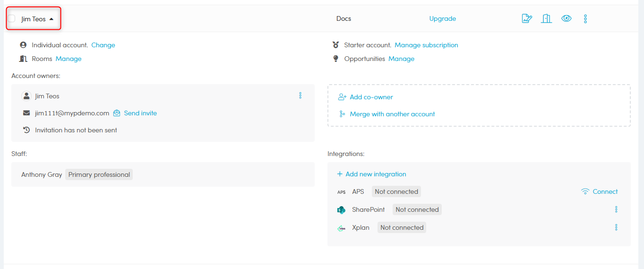Viewport: 644px width, 269px height.
Task: Open the rooms door icon in header
Action: tap(546, 18)
